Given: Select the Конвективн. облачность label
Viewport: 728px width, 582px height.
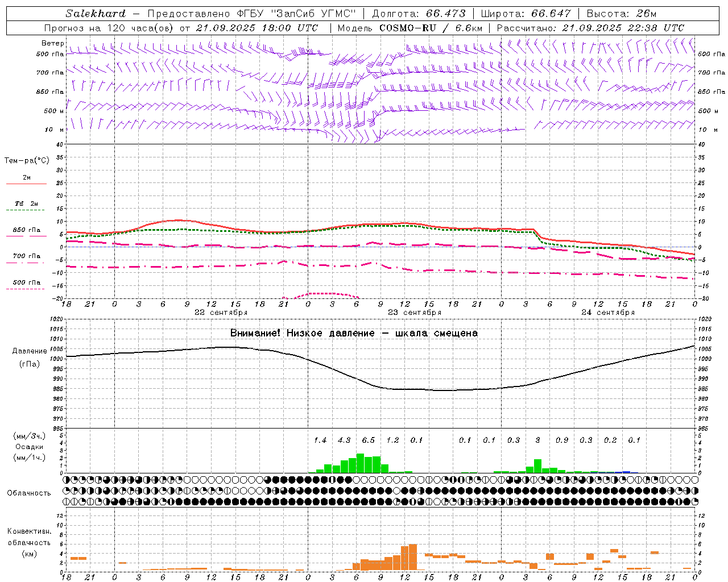Looking at the screenshot, I should coord(29,537).
